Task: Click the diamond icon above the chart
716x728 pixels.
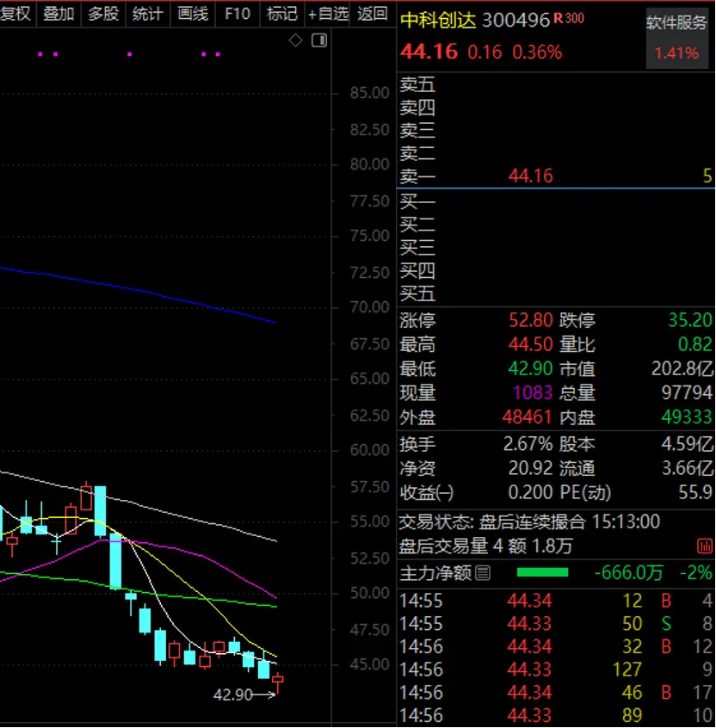Action: (295, 40)
